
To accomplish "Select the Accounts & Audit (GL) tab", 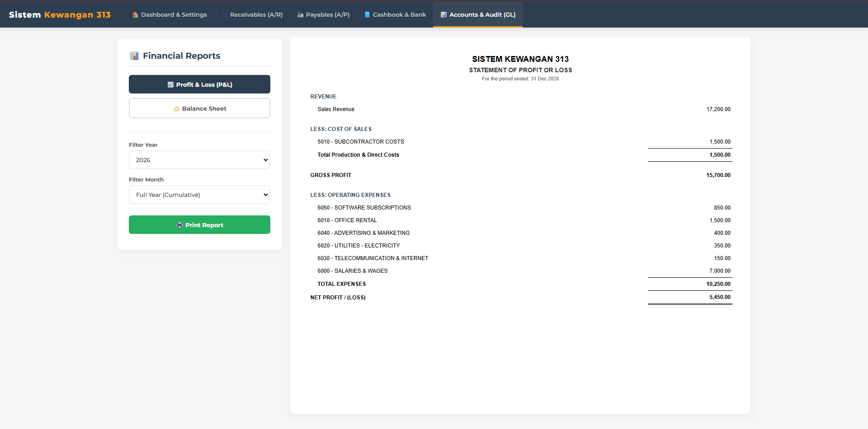I will coord(477,15).
